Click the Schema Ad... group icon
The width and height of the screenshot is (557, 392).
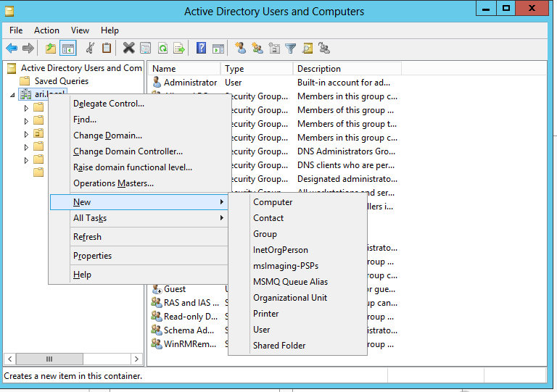click(157, 330)
